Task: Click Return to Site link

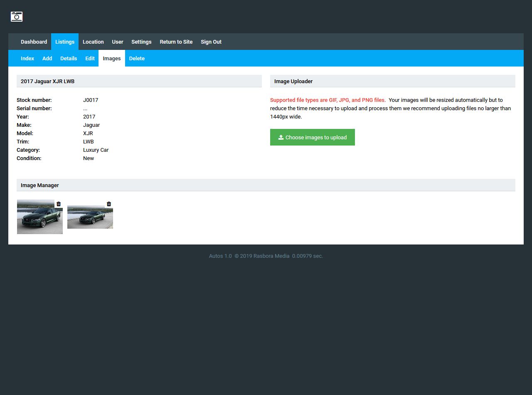Action: (x=176, y=42)
